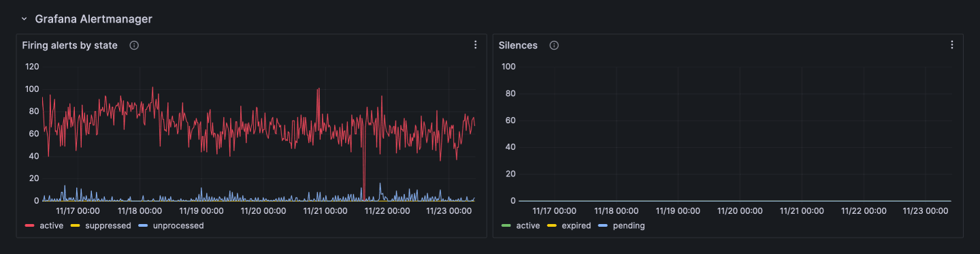Image resolution: width=980 pixels, height=254 pixels.
Task: Click the Grafana Alertmanager row title
Action: point(93,19)
